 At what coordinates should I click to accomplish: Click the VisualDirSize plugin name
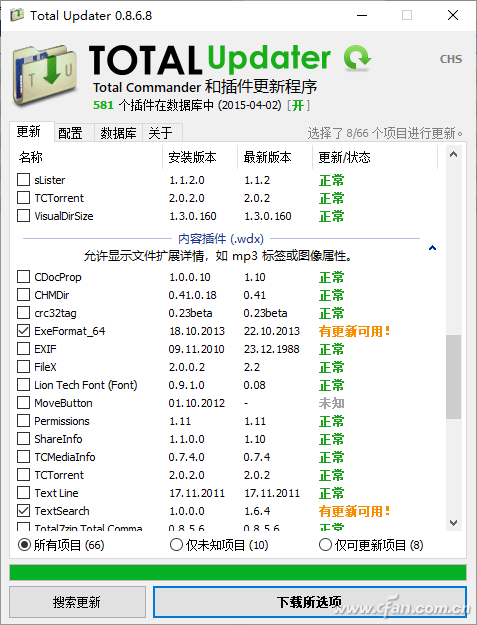pyautogui.click(x=64, y=216)
